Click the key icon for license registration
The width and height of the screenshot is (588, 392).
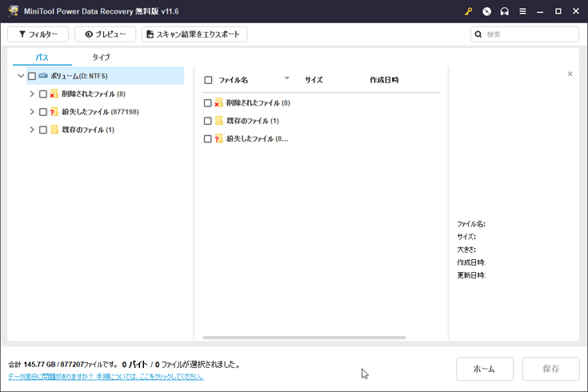point(469,11)
